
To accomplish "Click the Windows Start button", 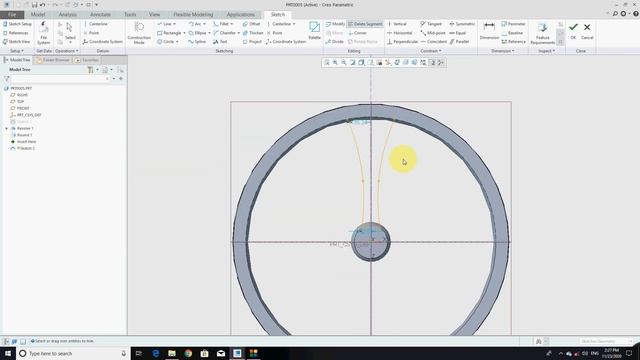I will pos(8,353).
